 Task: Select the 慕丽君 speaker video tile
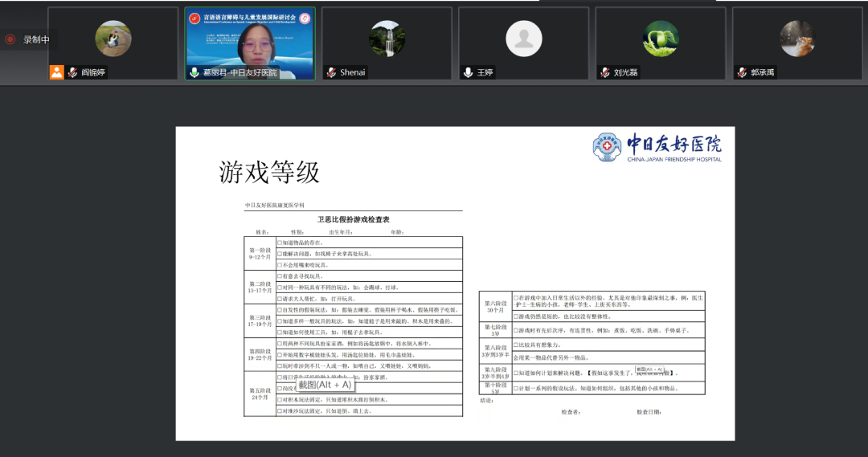click(x=250, y=39)
